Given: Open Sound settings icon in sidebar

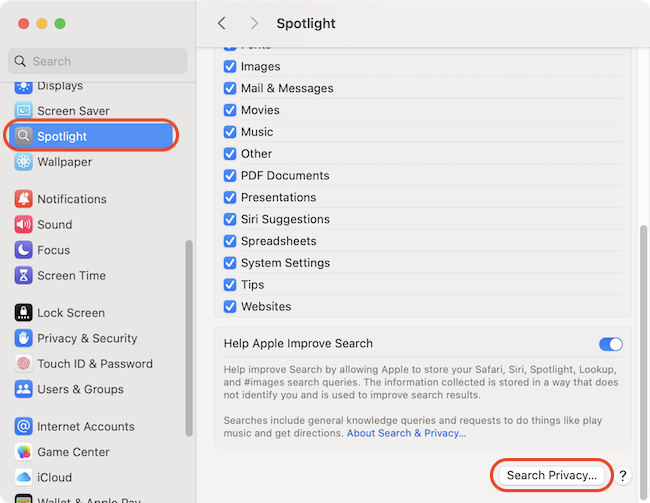Looking at the screenshot, I should coord(24,225).
